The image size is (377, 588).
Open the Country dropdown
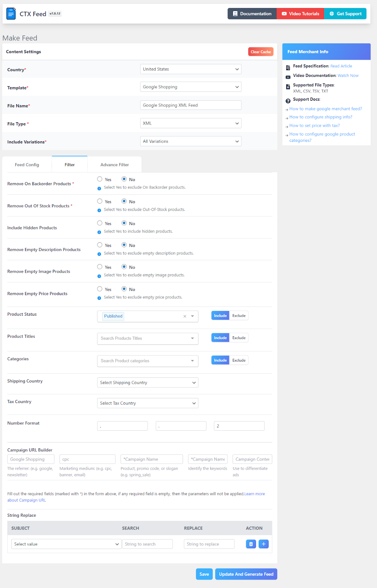click(191, 69)
